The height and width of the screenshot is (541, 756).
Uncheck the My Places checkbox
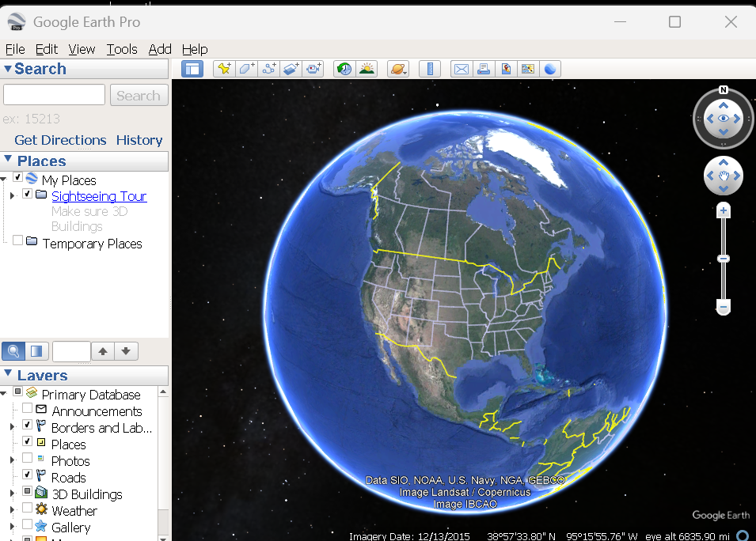tap(18, 177)
